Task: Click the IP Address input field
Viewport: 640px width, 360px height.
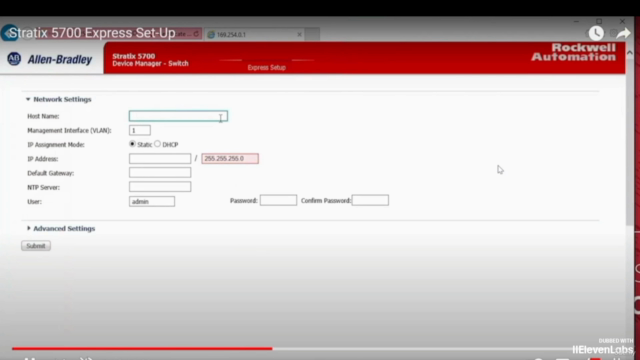Action: pyautogui.click(x=160, y=158)
